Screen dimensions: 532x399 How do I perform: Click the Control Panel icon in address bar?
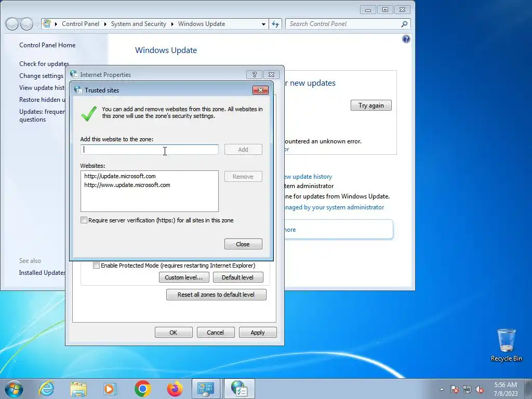47,24
